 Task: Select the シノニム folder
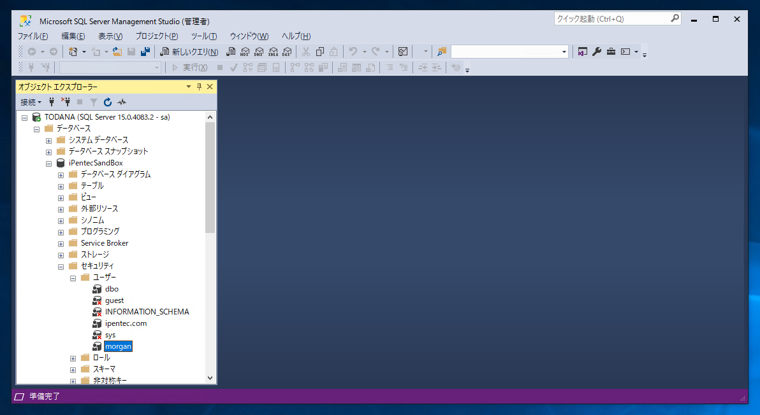tap(93, 220)
